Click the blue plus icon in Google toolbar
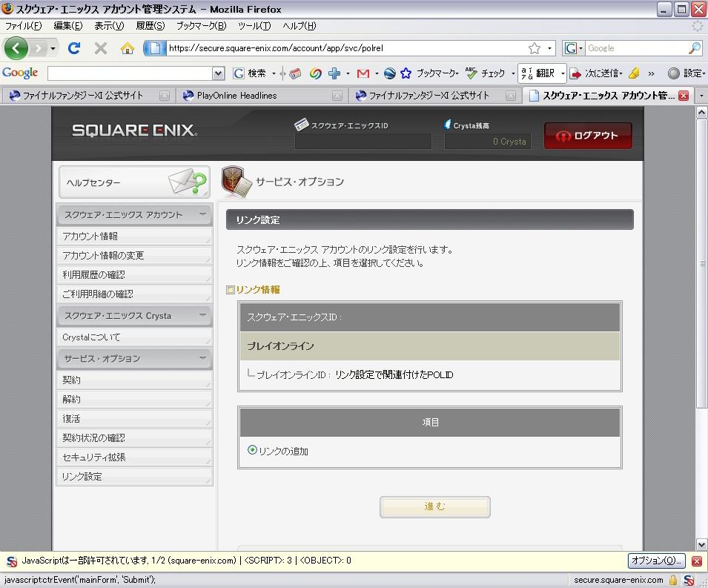Viewport: 708px width, 588px height. (334, 73)
